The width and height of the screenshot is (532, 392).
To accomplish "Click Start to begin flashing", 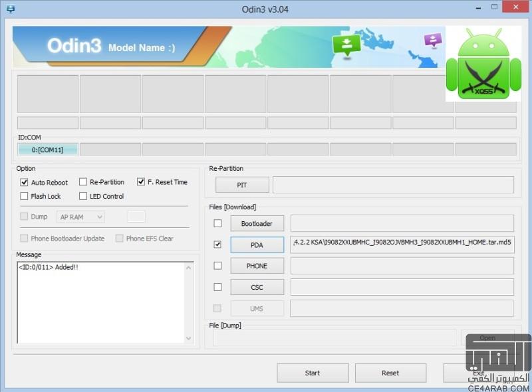I will click(313, 373).
